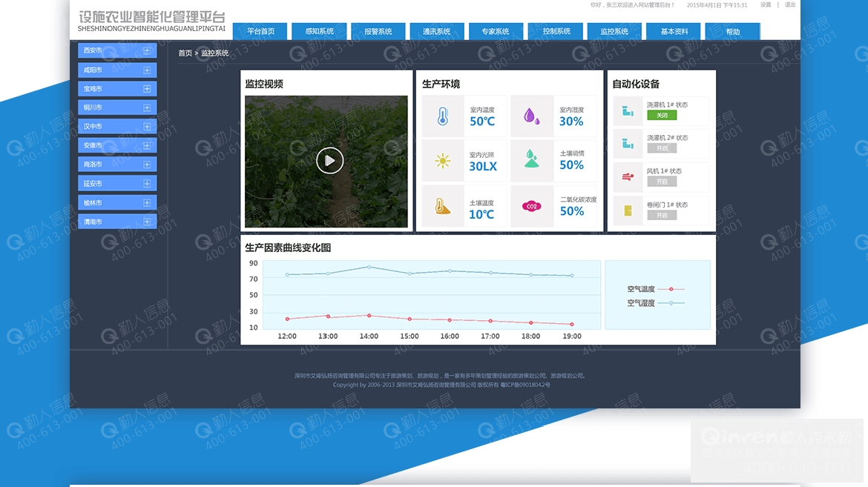
Task: Open the 报警系统 tab
Action: click(378, 32)
